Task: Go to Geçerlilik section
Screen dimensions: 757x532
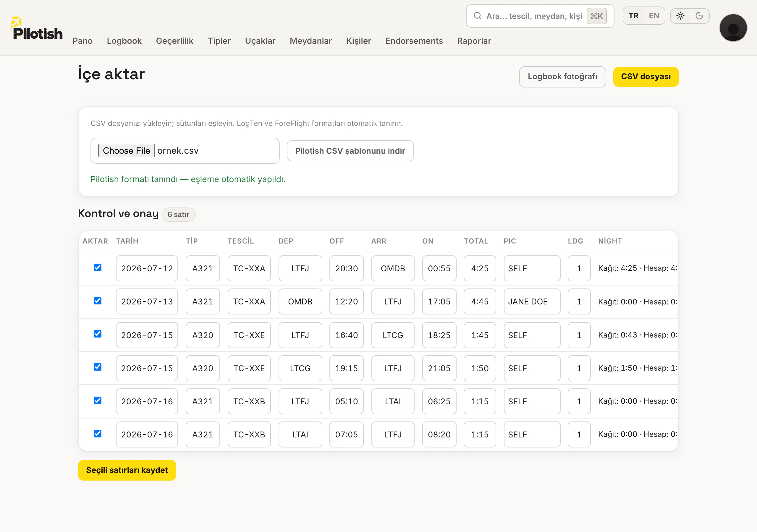Action: pyautogui.click(x=174, y=41)
